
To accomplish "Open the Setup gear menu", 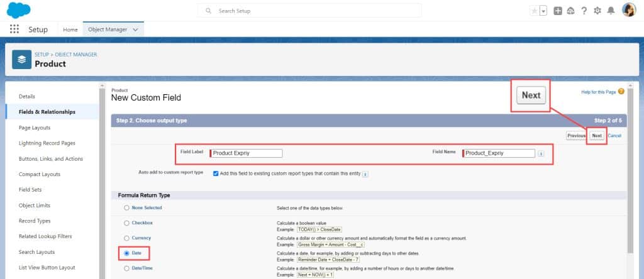I will click(597, 11).
